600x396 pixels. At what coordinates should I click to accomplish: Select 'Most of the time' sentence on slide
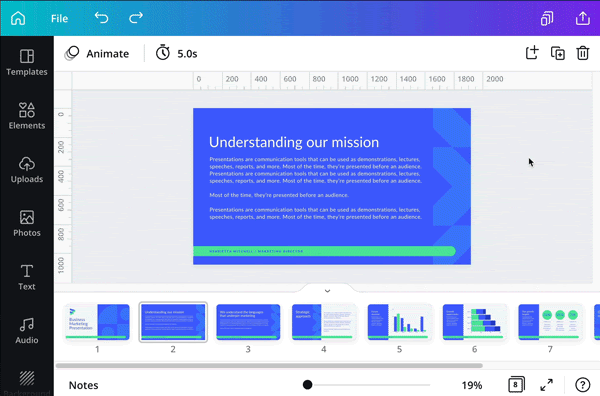tap(279, 195)
